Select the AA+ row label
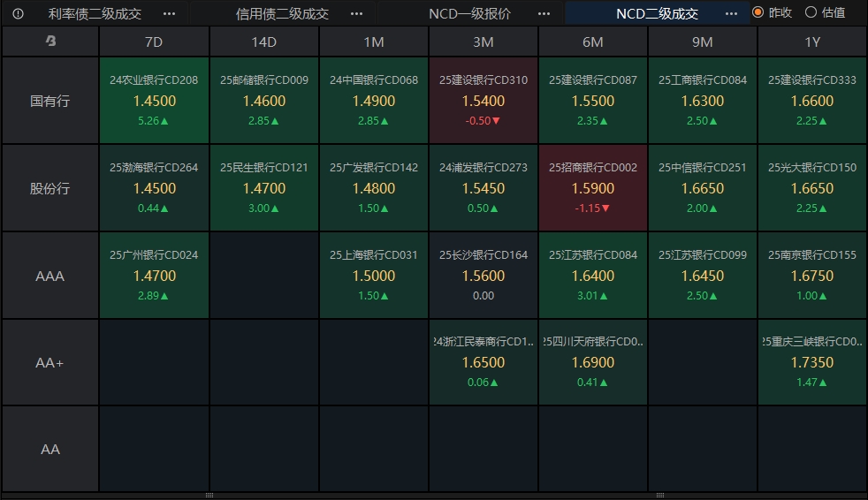868x500 pixels. [50, 363]
